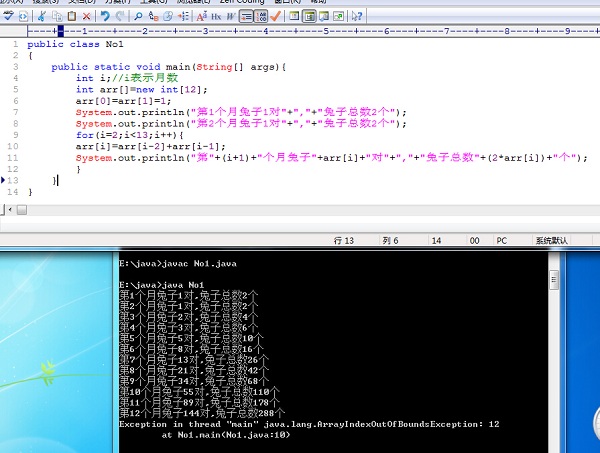Click the "PC" file format indicator
The width and height of the screenshot is (600, 453).
[x=501, y=241]
